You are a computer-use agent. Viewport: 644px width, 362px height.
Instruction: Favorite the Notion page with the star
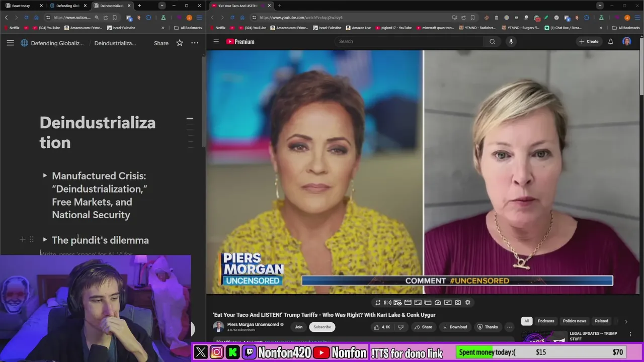[180, 43]
